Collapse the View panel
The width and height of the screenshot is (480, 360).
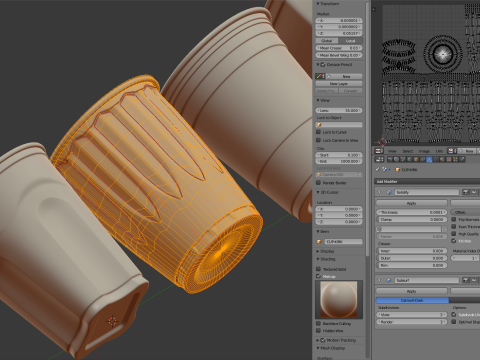coord(318,100)
